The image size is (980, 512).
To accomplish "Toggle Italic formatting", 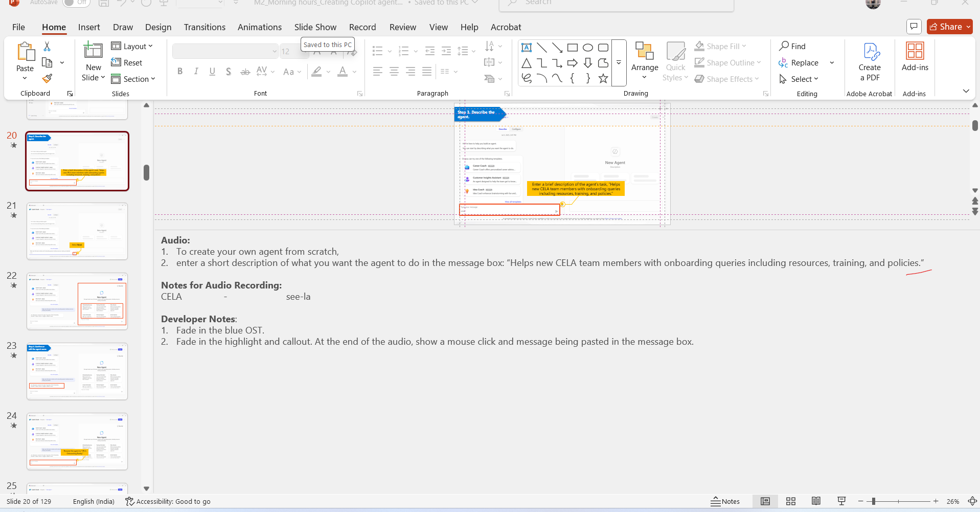I will 196,72.
